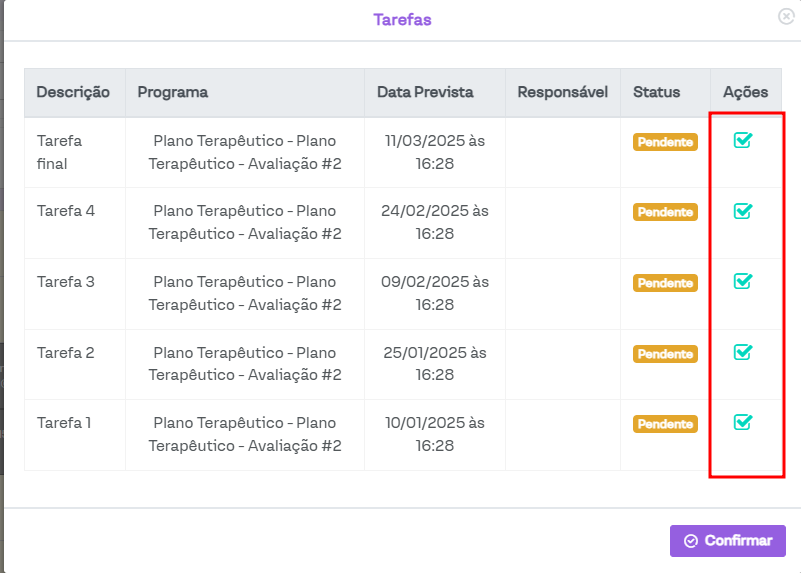Select the Pendente status badge for Tarefa 4

(665, 212)
